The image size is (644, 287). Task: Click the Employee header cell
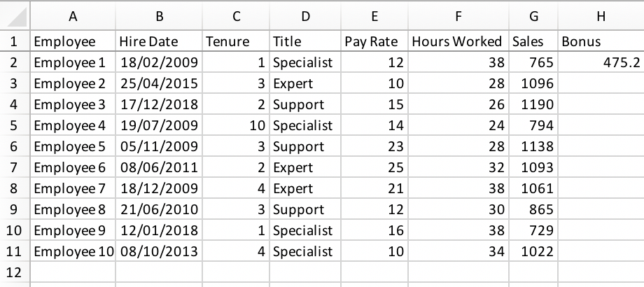pos(73,41)
